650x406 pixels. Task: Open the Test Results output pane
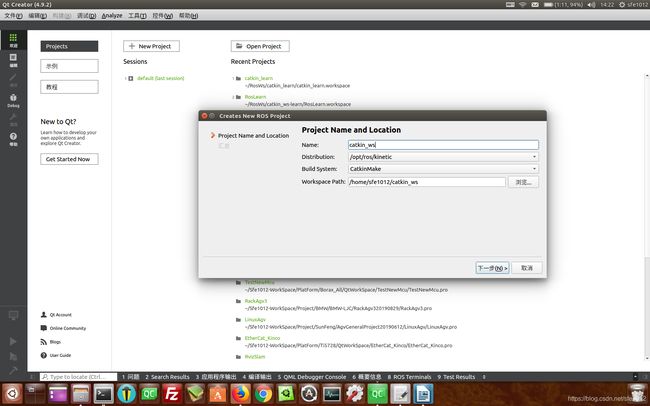(x=456, y=377)
